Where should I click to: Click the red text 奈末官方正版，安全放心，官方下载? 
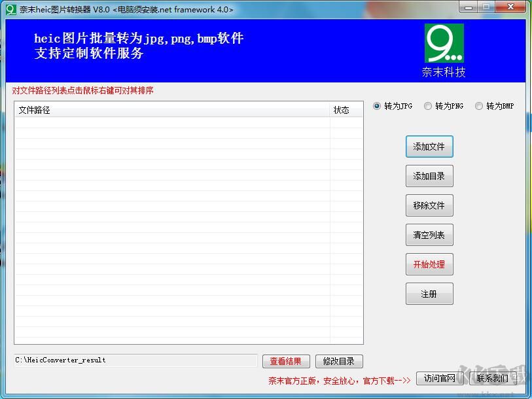tap(339, 381)
